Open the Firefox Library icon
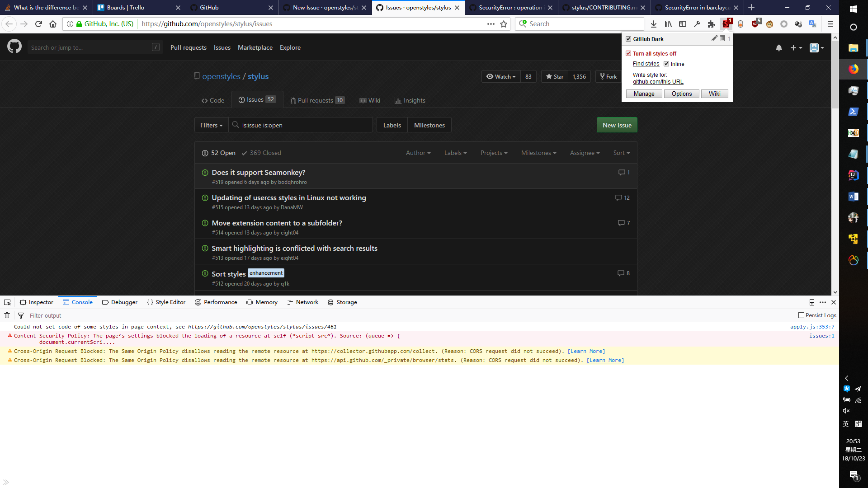 click(668, 24)
